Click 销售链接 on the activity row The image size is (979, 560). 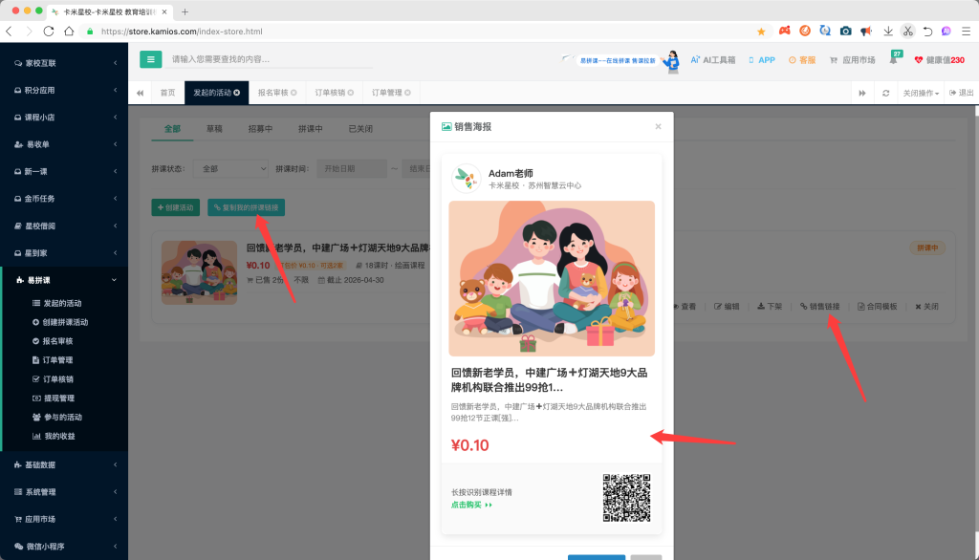[x=819, y=307]
